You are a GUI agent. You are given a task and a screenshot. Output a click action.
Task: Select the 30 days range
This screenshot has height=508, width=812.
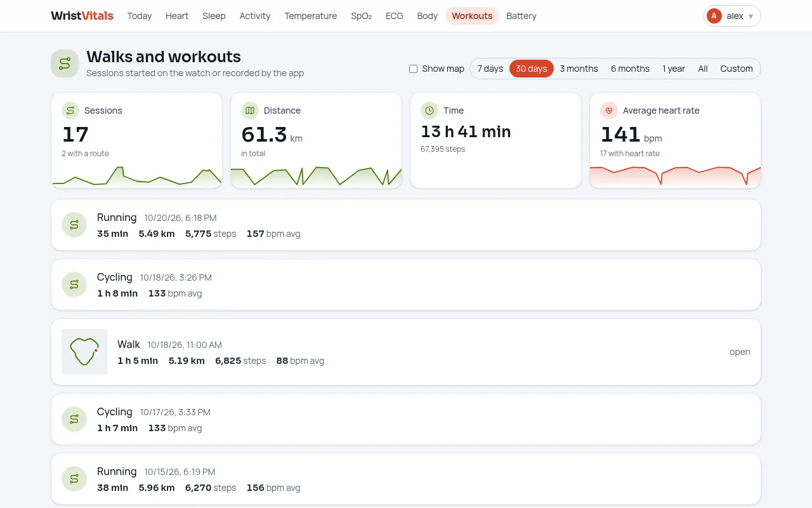(532, 69)
